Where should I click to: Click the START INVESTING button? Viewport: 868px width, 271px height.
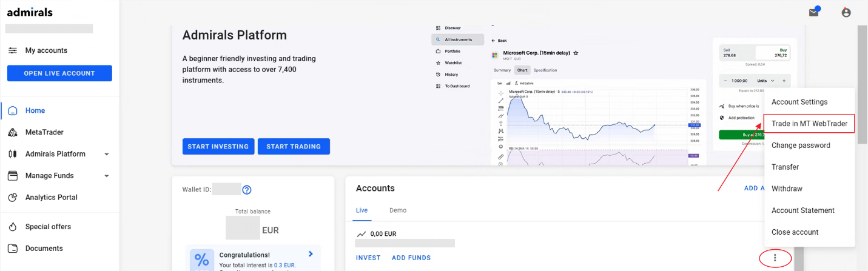coord(218,147)
